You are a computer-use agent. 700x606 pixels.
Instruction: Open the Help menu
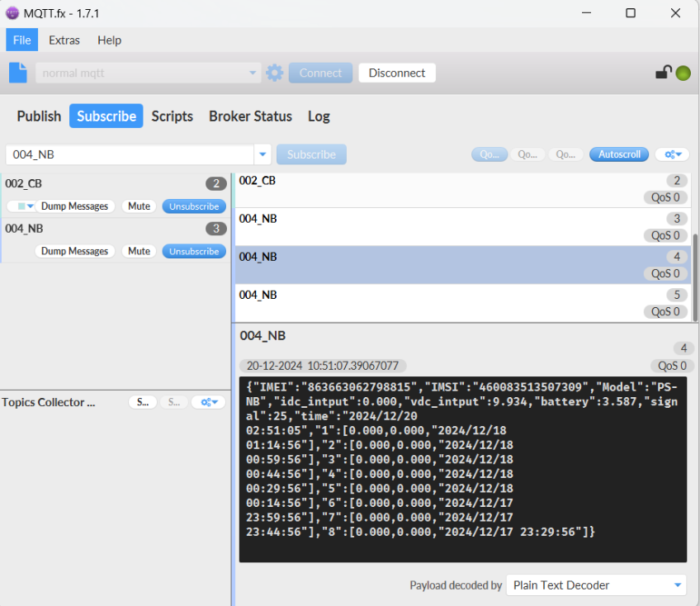coord(109,40)
